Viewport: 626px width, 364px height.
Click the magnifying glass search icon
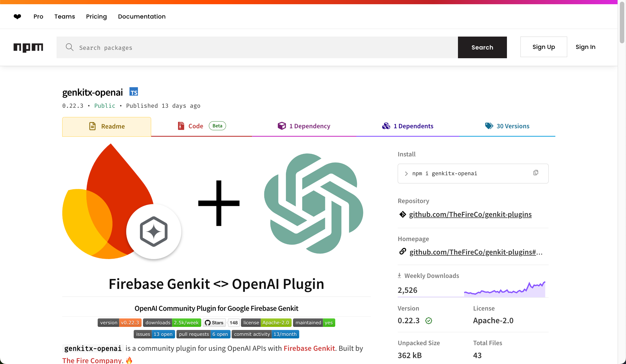click(x=70, y=47)
